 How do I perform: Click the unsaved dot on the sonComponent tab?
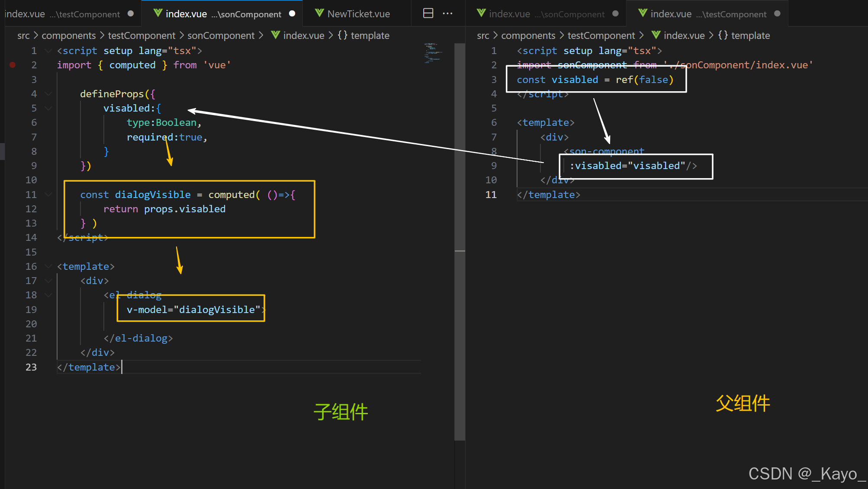292,13
